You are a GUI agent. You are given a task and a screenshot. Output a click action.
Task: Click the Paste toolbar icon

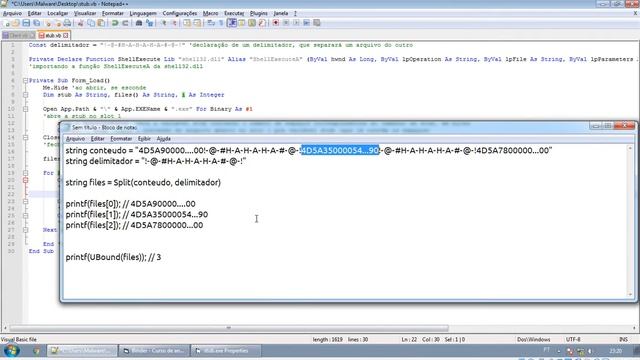pyautogui.click(x=101, y=23)
